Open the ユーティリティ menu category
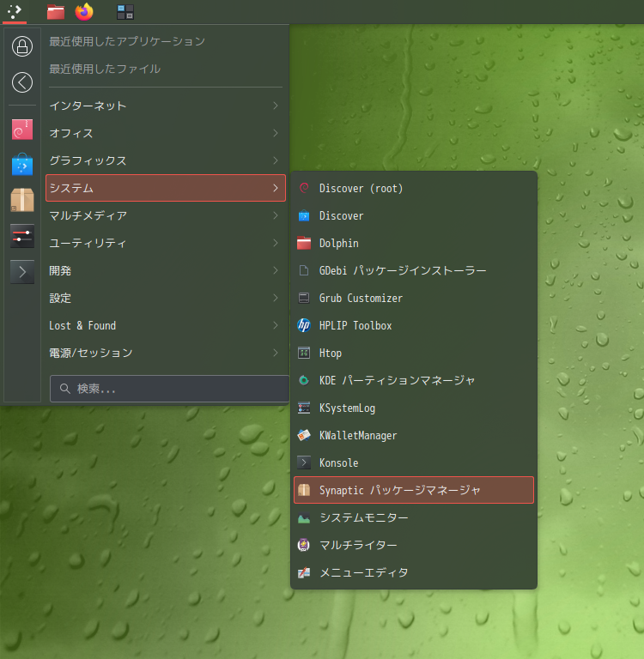Screen dimensions: 644x659 [166, 243]
